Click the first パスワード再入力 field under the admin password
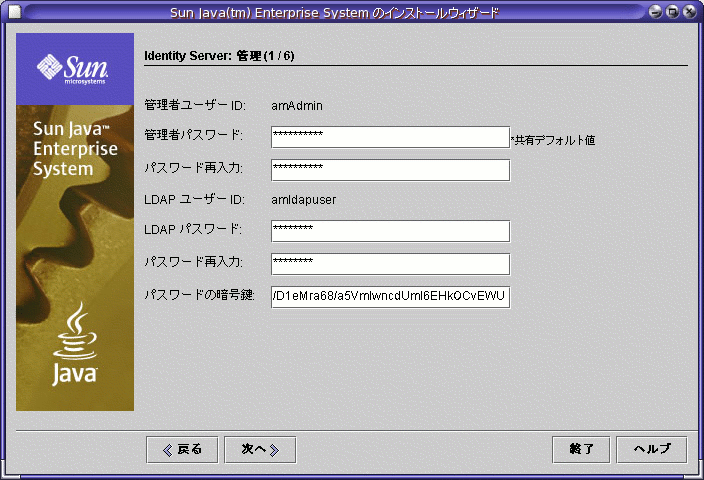 click(390, 170)
